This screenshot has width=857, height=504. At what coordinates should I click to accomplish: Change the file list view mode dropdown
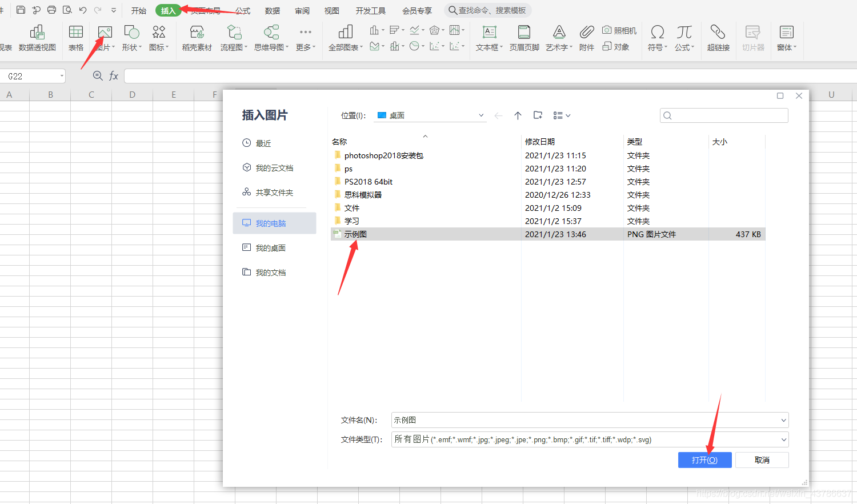(562, 115)
